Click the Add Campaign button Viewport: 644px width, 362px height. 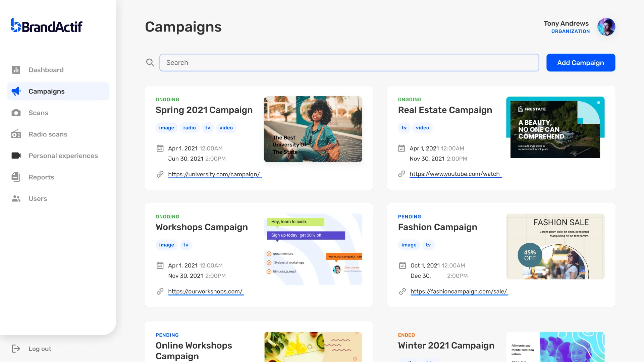[581, 62]
